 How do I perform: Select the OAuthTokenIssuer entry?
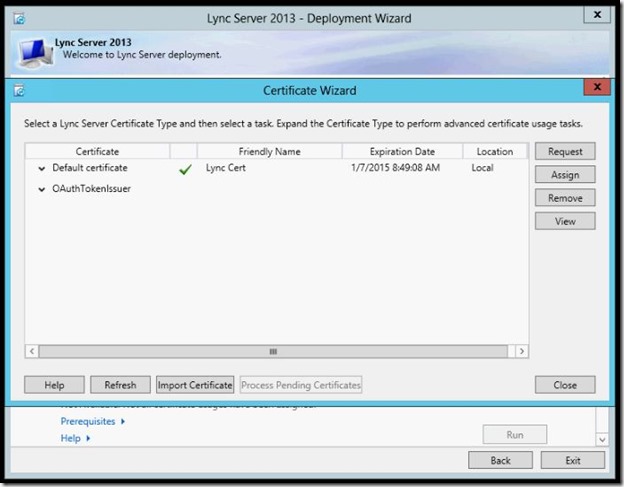point(92,189)
